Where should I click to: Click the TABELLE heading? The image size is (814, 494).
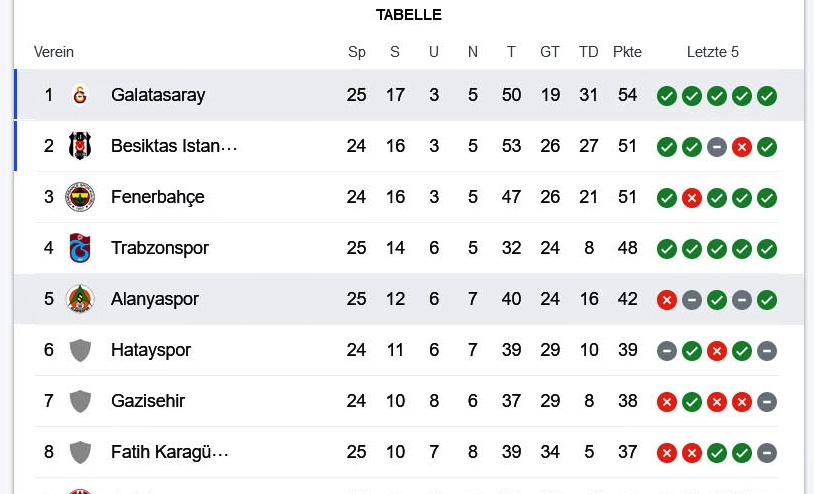pos(408,15)
